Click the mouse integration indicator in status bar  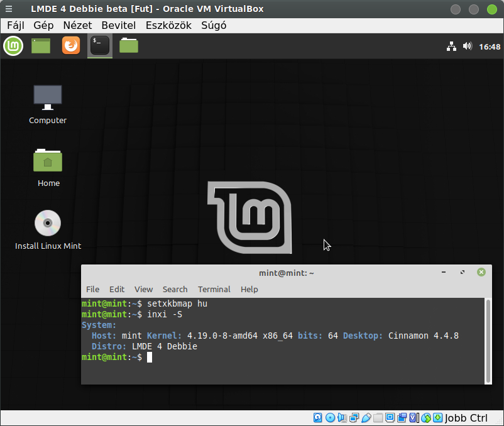[x=426, y=418]
